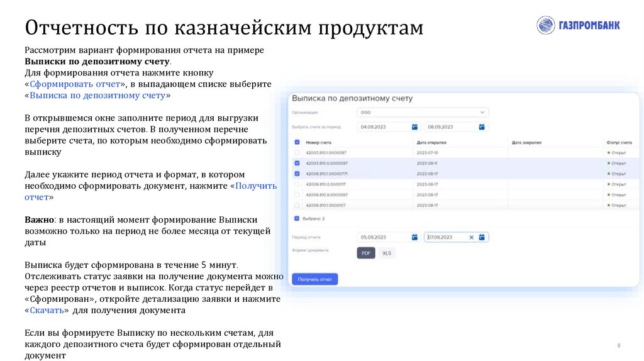Click the 'Выписка по депозитному счету' form title
Image resolution: width=644 pixels, height=361 pixels.
[352, 99]
